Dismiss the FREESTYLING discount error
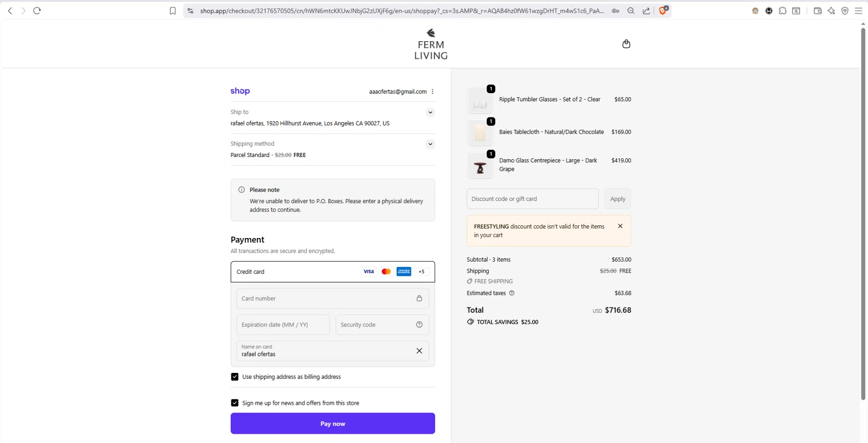 coord(620,226)
